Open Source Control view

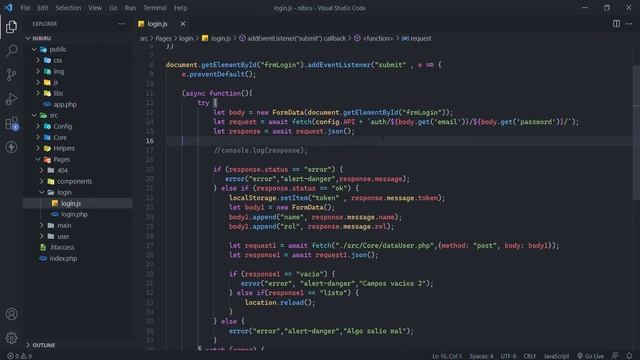11,74
